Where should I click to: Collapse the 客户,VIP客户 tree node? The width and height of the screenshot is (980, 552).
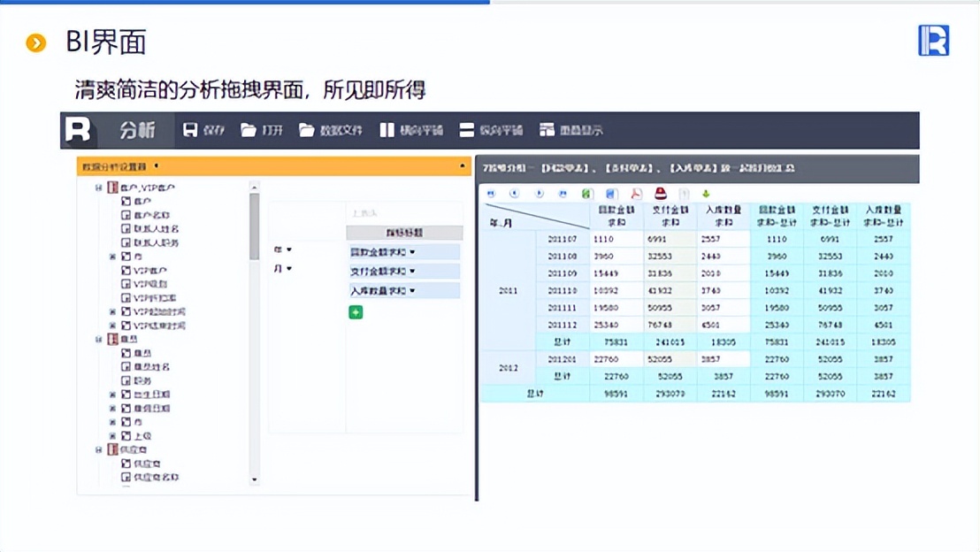(x=99, y=188)
